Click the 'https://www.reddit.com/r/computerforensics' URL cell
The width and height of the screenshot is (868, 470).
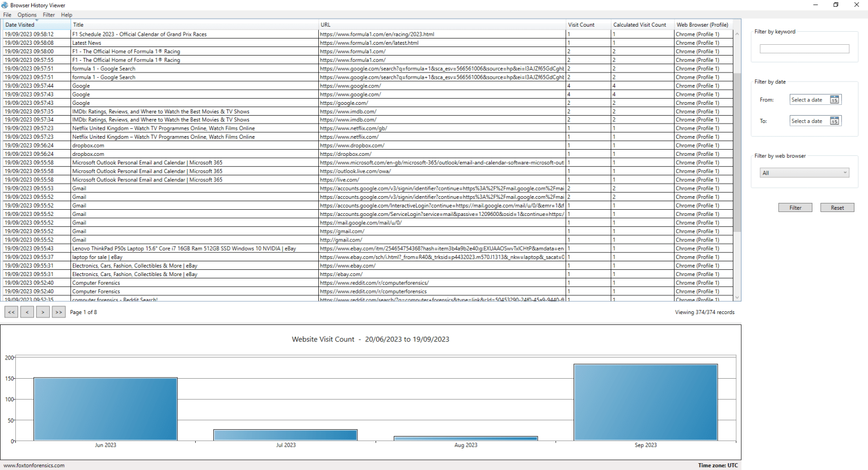(x=442, y=291)
